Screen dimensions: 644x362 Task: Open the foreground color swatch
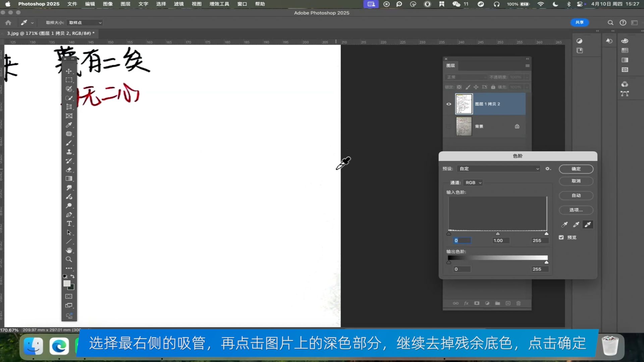coord(67,284)
